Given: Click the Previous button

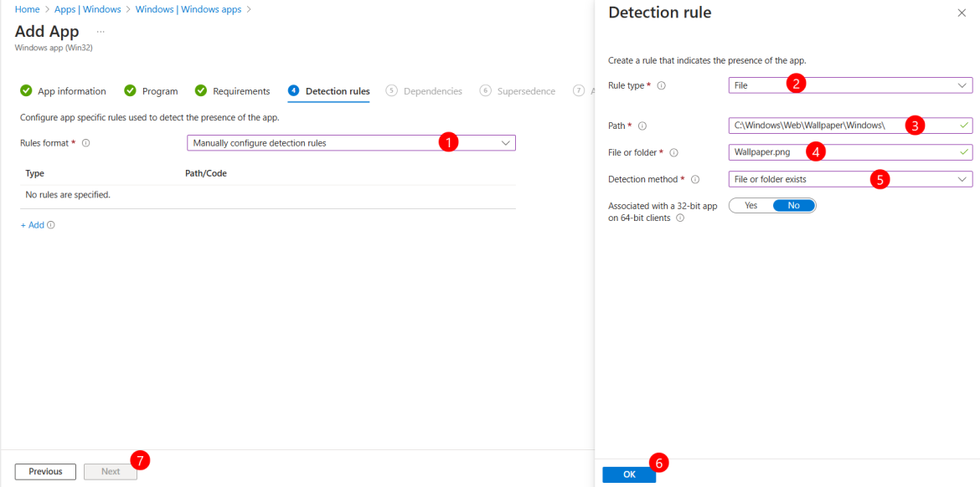Looking at the screenshot, I should 44,471.
